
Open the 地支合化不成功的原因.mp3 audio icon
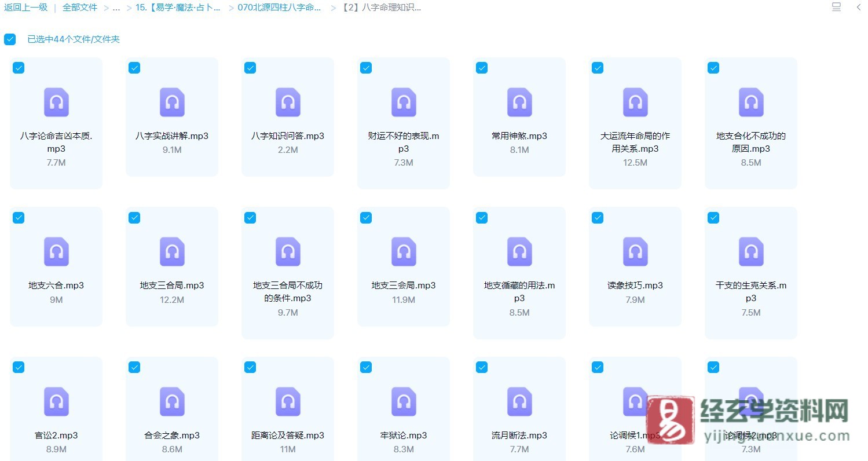(751, 103)
